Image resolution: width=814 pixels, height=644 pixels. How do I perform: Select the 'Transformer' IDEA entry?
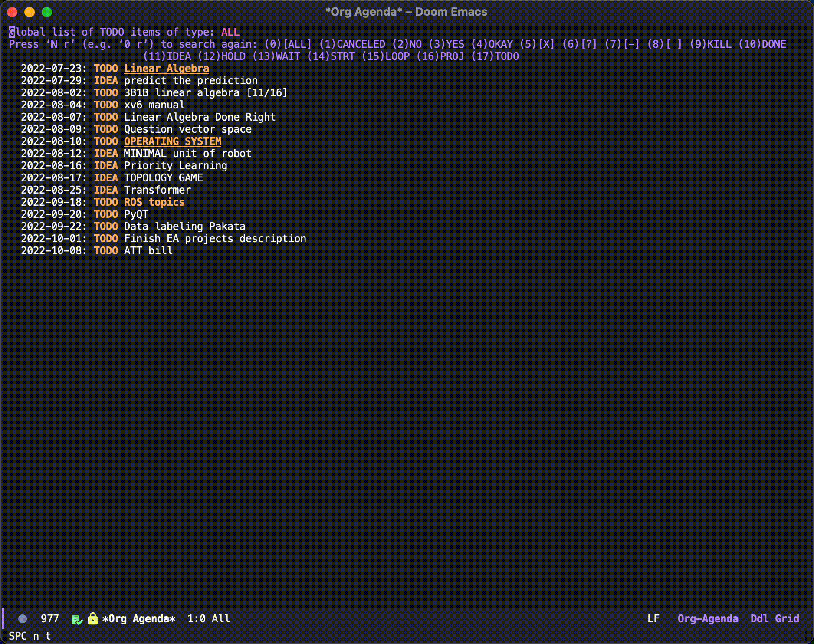tap(158, 190)
